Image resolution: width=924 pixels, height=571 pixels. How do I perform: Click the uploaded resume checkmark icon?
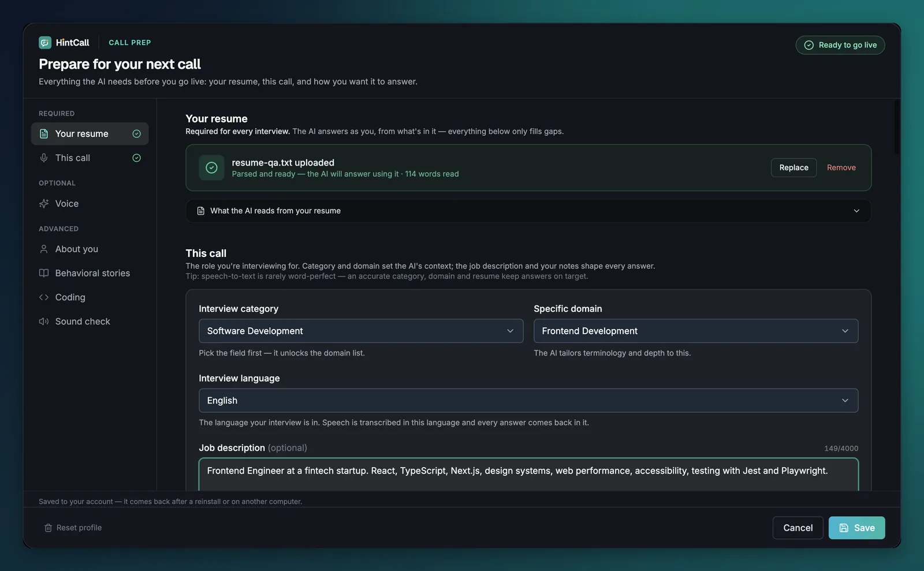[211, 168]
